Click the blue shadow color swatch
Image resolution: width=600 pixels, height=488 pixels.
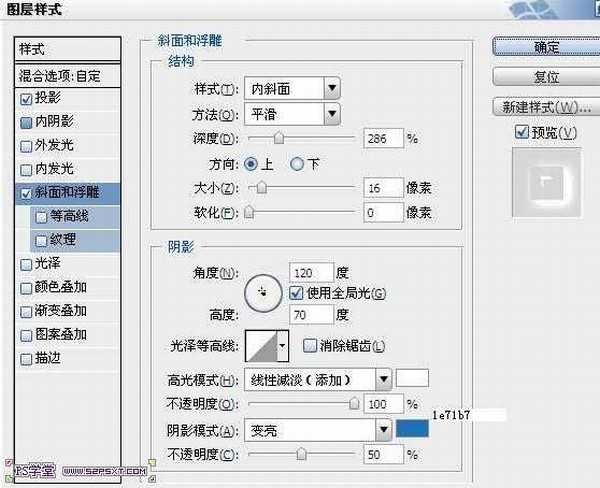coord(412,429)
